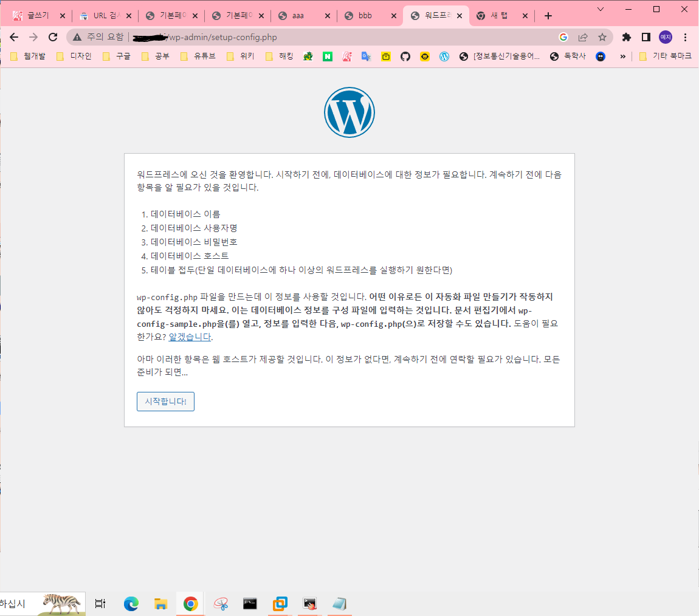Open Microsoft Edge from taskbar
699x616 pixels.
131,603
